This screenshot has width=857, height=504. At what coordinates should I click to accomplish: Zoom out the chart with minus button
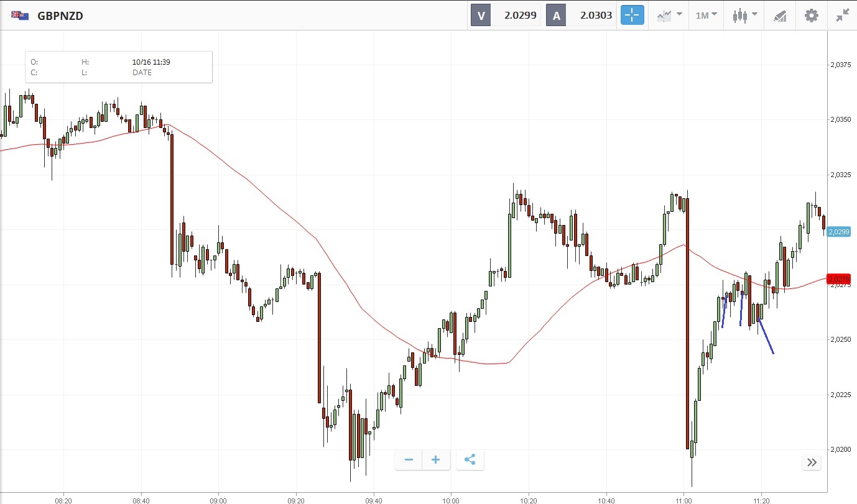[409, 460]
